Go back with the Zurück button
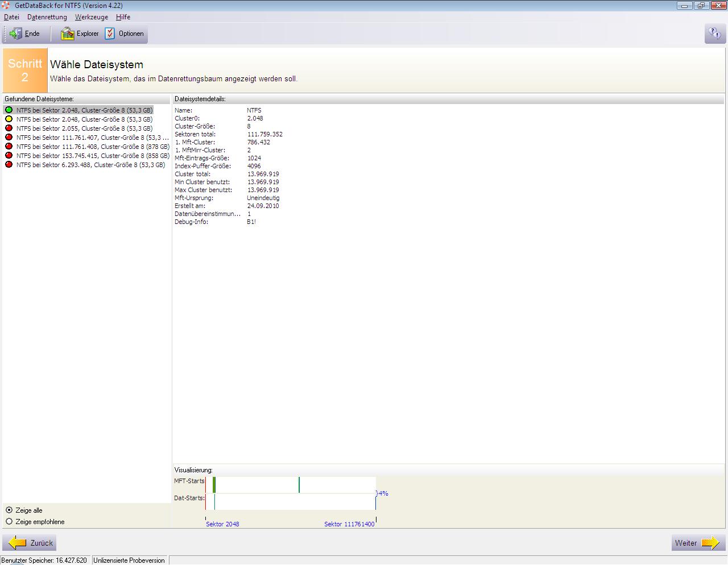 coord(30,543)
